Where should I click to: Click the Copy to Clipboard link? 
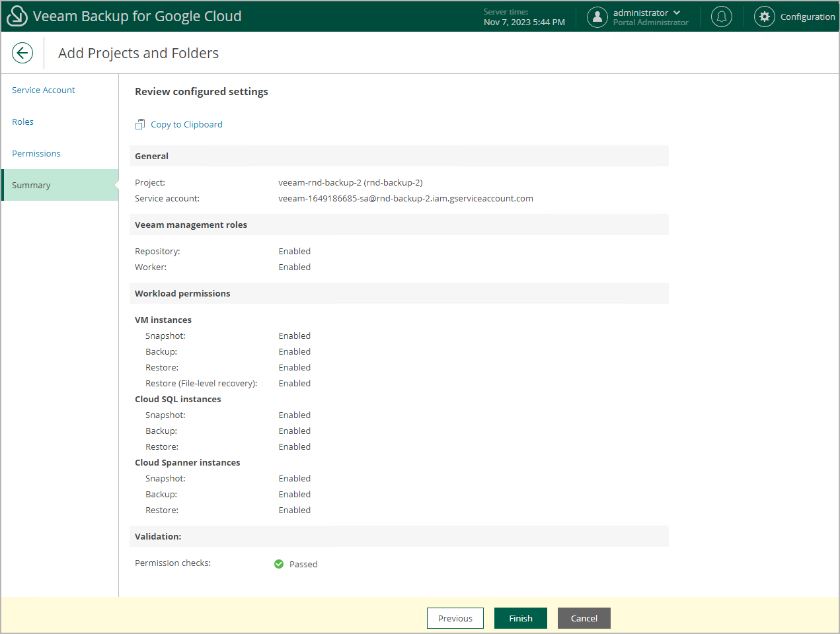click(186, 124)
